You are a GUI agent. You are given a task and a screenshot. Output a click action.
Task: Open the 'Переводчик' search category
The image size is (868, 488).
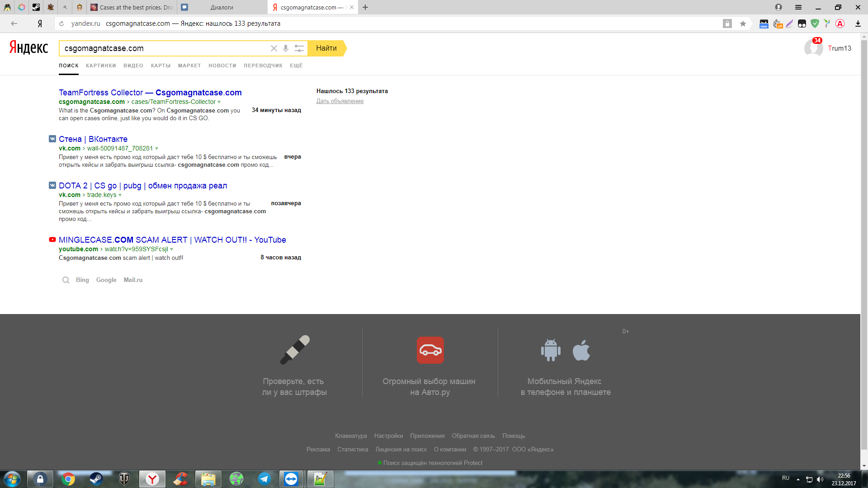point(263,66)
